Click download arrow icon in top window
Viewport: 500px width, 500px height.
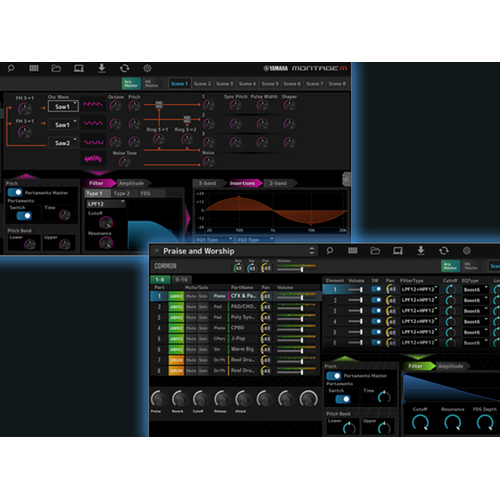[x=102, y=68]
